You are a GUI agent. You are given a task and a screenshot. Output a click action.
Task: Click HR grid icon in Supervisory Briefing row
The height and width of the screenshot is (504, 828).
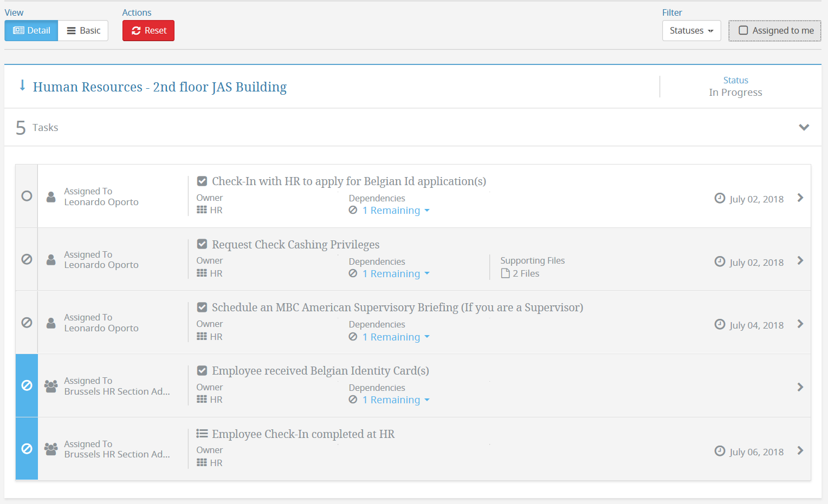(202, 337)
